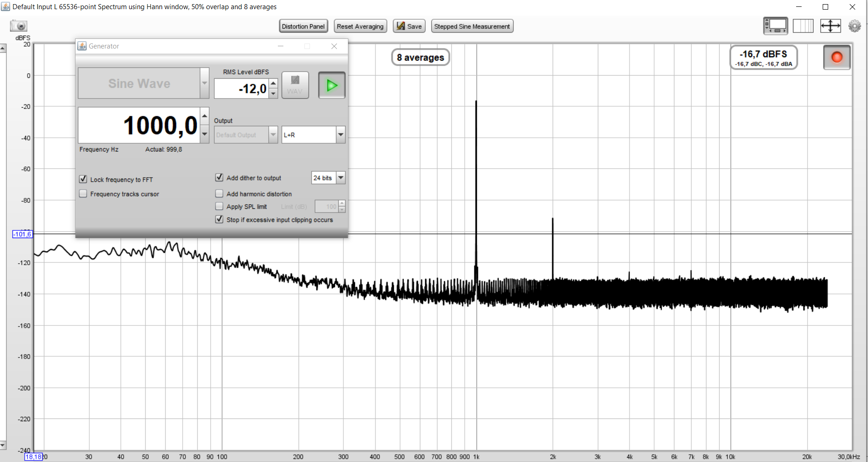Image resolution: width=868 pixels, height=462 pixels.
Task: Open the Sine Wave signal type dropdown
Action: pos(204,83)
